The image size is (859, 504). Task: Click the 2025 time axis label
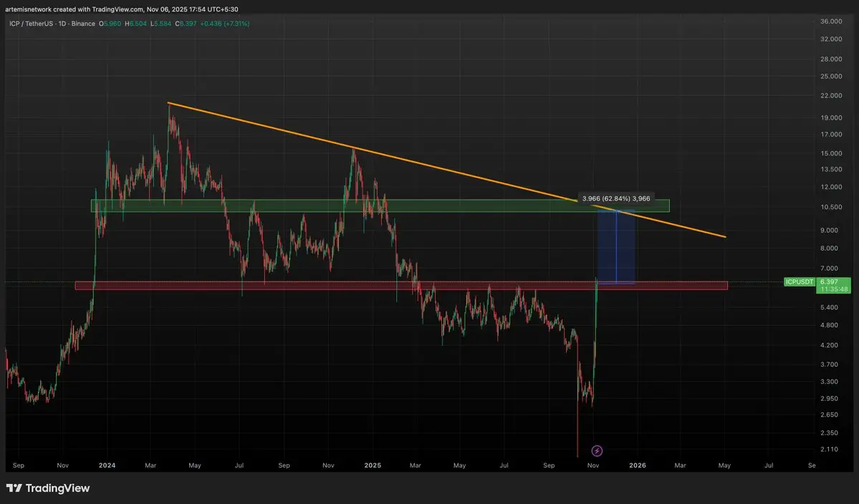coord(373,465)
